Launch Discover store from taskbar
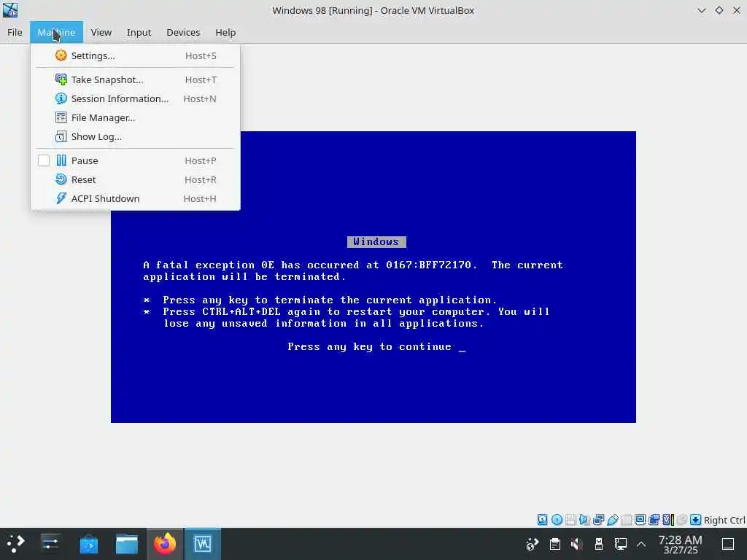 [x=88, y=543]
